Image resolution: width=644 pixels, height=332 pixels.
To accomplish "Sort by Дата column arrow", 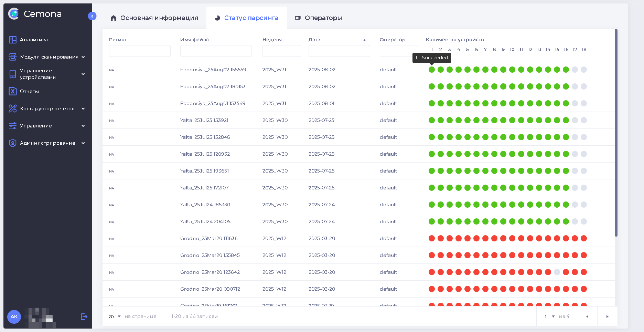I will [x=364, y=40].
